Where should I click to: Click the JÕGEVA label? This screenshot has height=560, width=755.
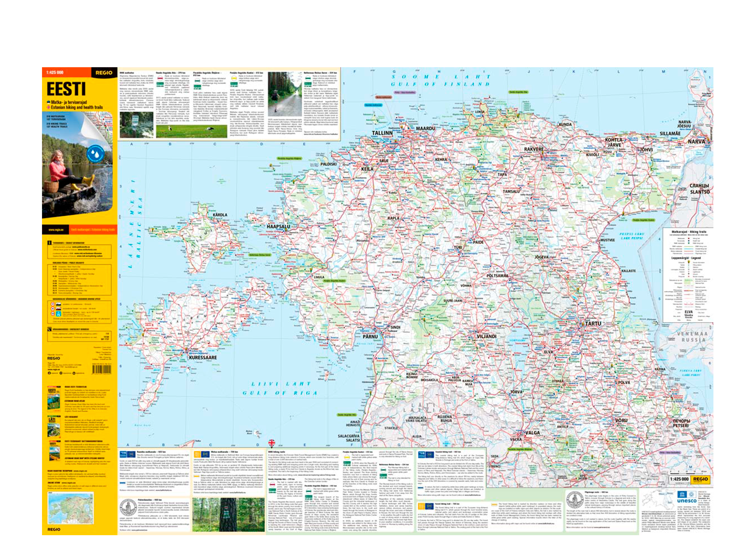pyautogui.click(x=542, y=257)
